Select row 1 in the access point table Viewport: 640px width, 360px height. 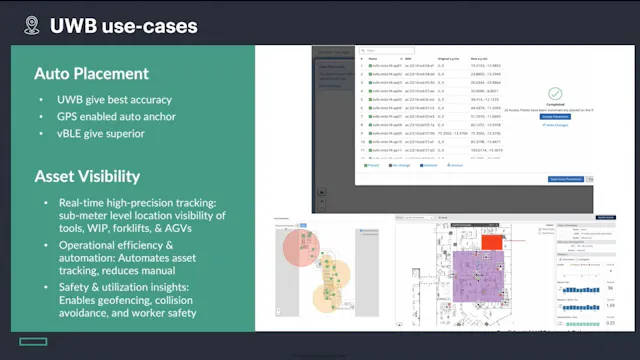click(431, 65)
